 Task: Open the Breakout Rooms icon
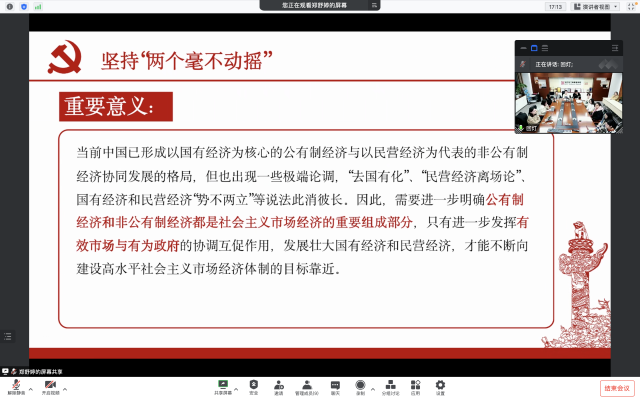[x=388, y=384]
